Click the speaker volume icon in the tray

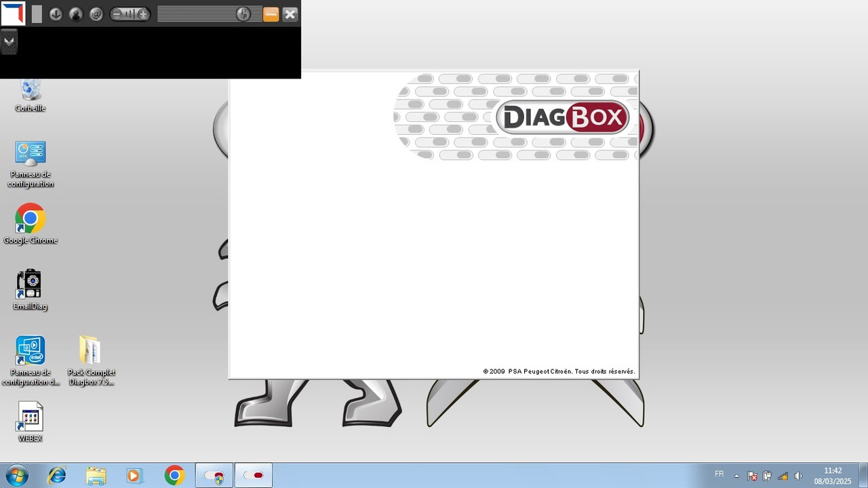point(798,476)
